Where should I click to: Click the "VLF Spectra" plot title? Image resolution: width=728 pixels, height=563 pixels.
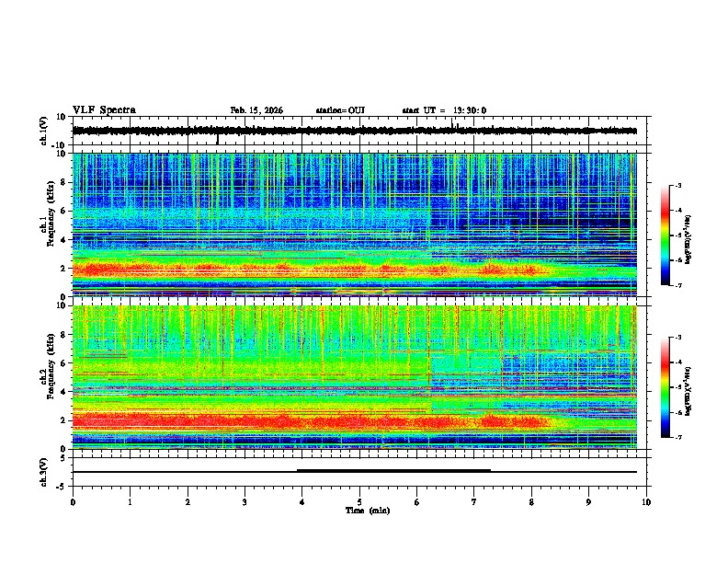click(x=105, y=110)
